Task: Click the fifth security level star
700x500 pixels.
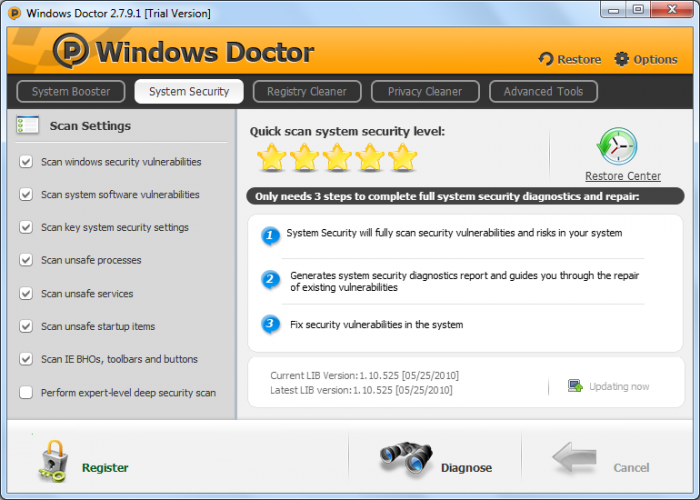Action: pyautogui.click(x=403, y=157)
